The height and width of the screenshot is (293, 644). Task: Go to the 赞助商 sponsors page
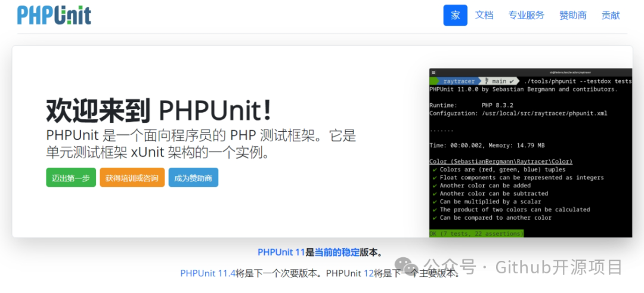pyautogui.click(x=572, y=15)
